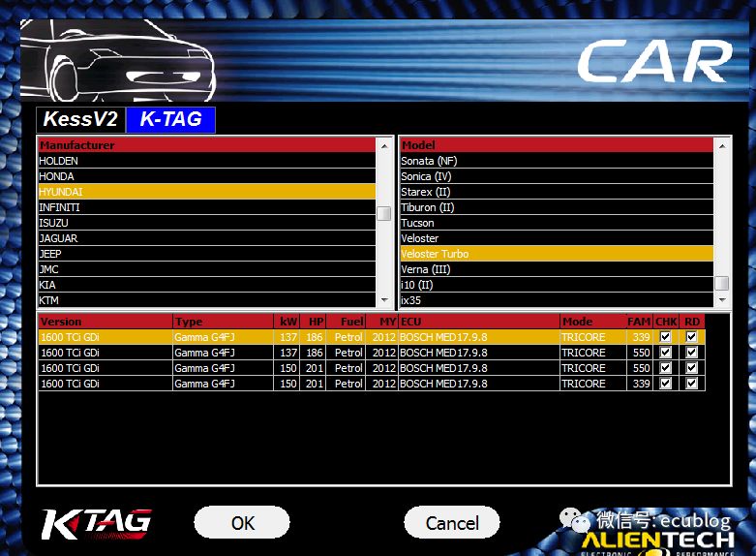Image resolution: width=756 pixels, height=556 pixels.
Task: Click Model list scroll up arrow
Action: (x=722, y=145)
